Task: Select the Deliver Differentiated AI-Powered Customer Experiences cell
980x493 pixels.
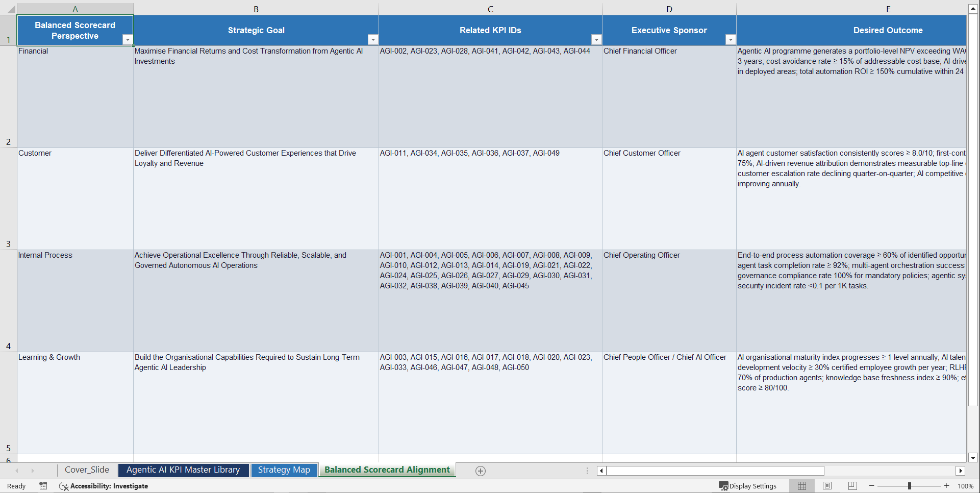Action: pos(256,199)
